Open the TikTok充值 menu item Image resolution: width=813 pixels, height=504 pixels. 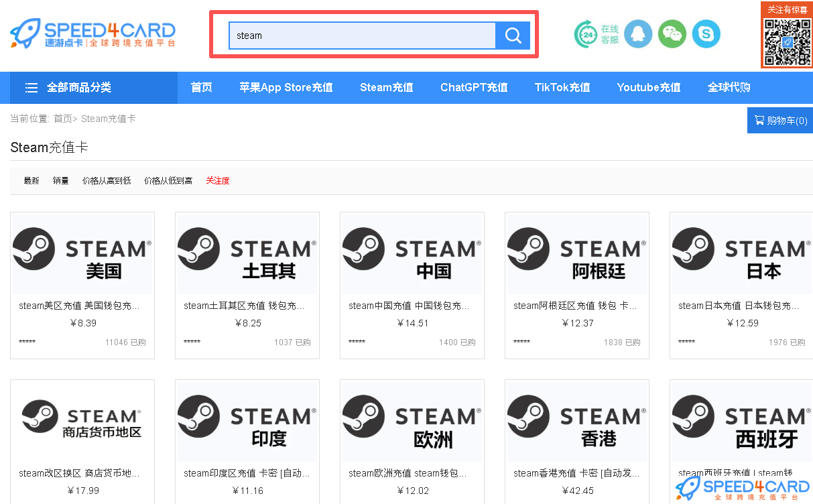pos(562,87)
